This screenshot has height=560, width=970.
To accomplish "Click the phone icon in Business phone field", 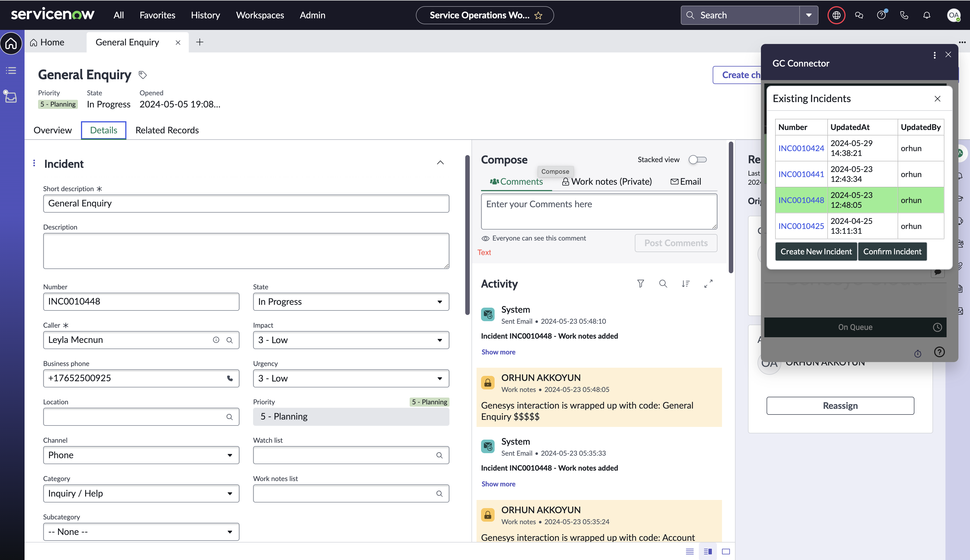I will (x=230, y=378).
